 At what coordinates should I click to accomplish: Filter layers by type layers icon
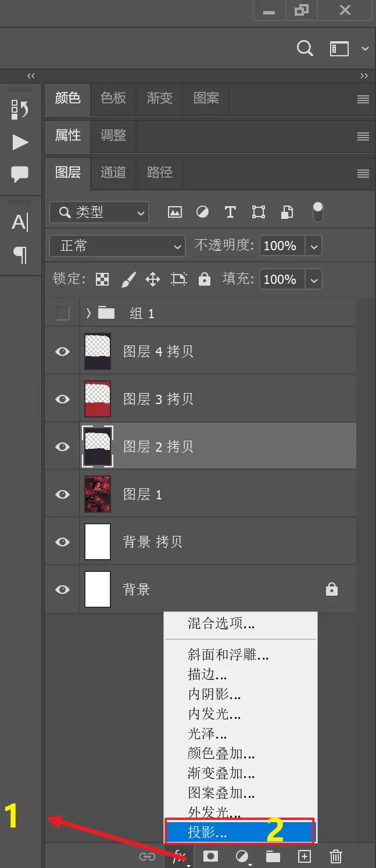[x=230, y=213]
